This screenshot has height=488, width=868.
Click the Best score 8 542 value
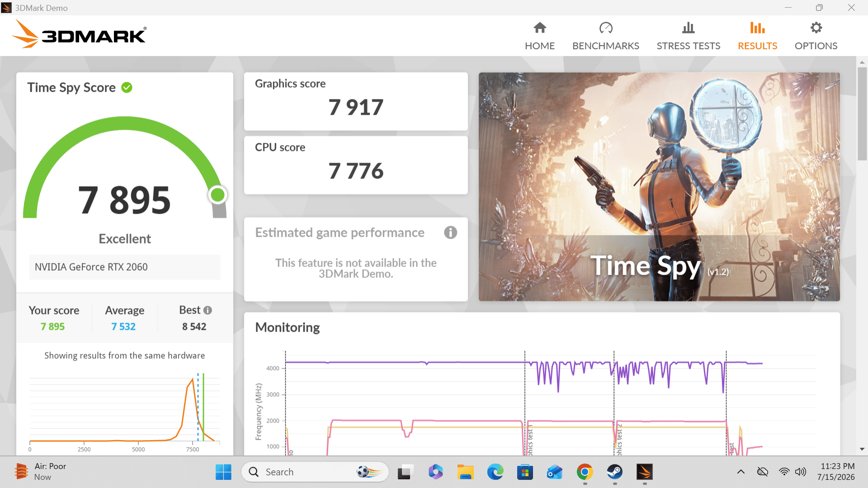click(x=194, y=326)
